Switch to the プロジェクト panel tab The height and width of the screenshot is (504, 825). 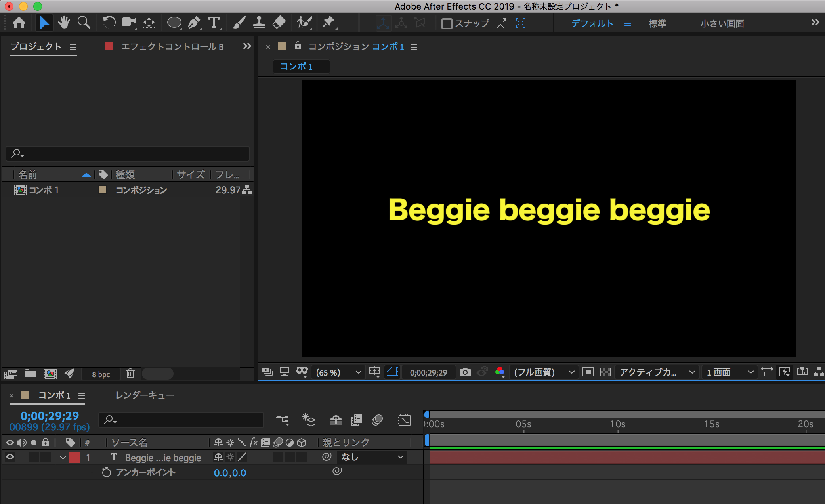(36, 46)
